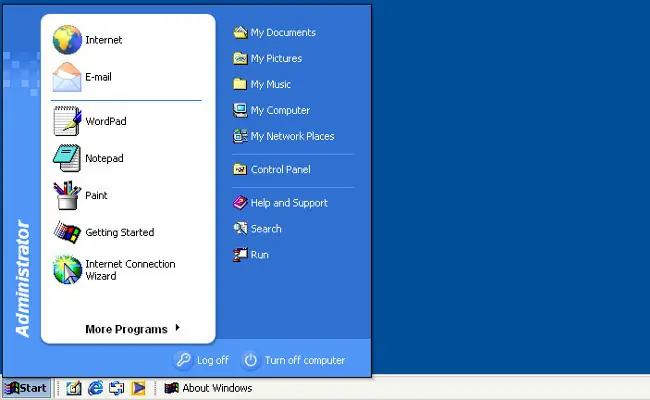Click the "My Music" text
This screenshot has width=650, height=400.
[271, 84]
